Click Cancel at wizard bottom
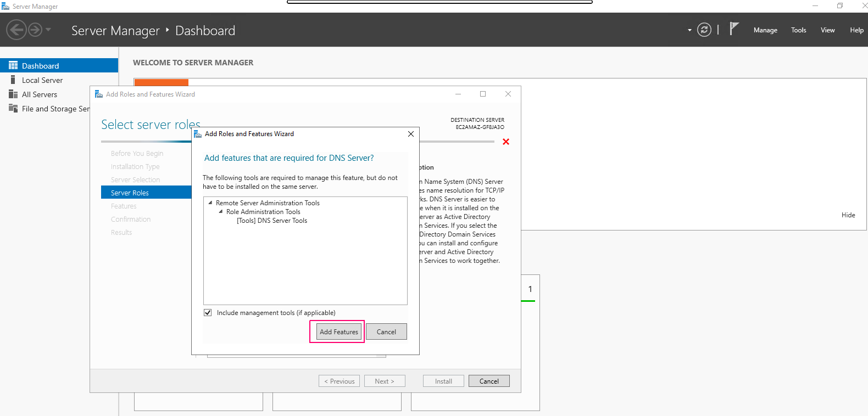 pyautogui.click(x=489, y=381)
